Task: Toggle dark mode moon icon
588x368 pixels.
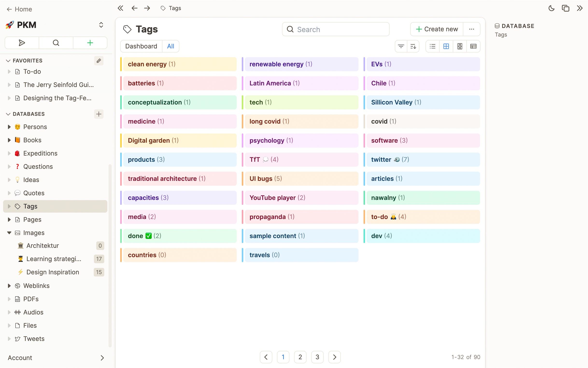Action: pos(551,8)
